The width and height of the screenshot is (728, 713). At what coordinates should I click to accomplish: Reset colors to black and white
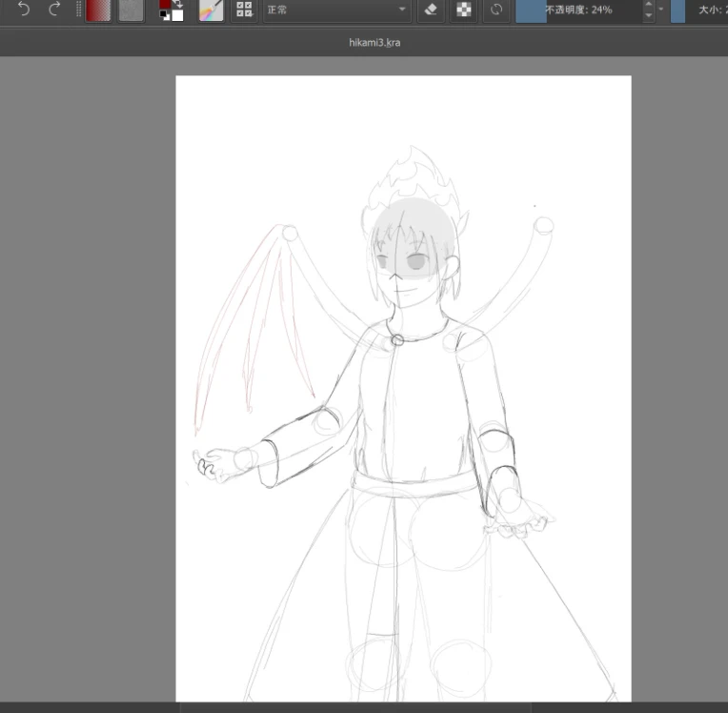(164, 15)
